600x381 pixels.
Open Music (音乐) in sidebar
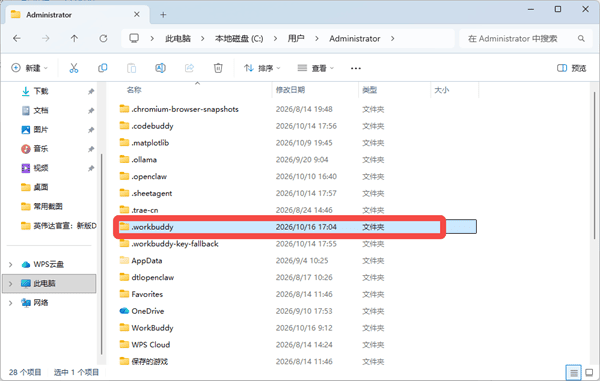41,149
